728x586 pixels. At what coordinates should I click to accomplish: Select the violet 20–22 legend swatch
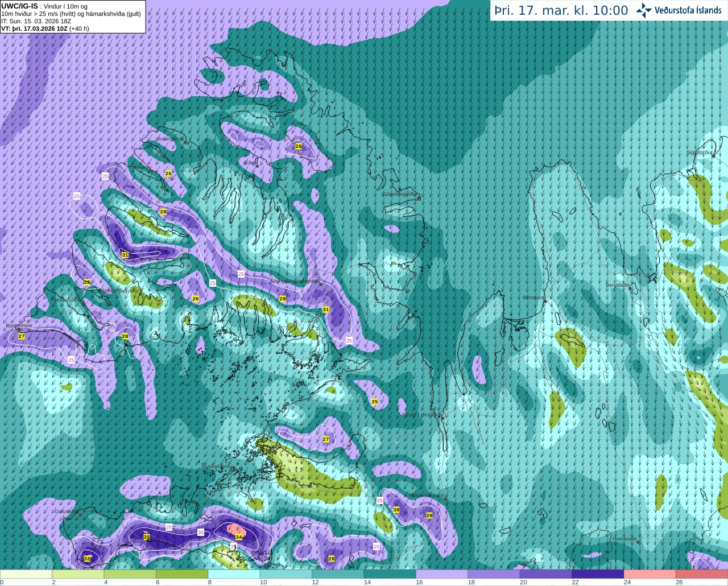[x=546, y=574]
